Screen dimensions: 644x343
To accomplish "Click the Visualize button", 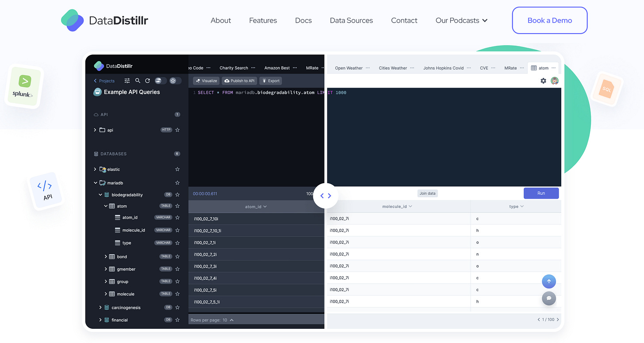I will point(206,81).
